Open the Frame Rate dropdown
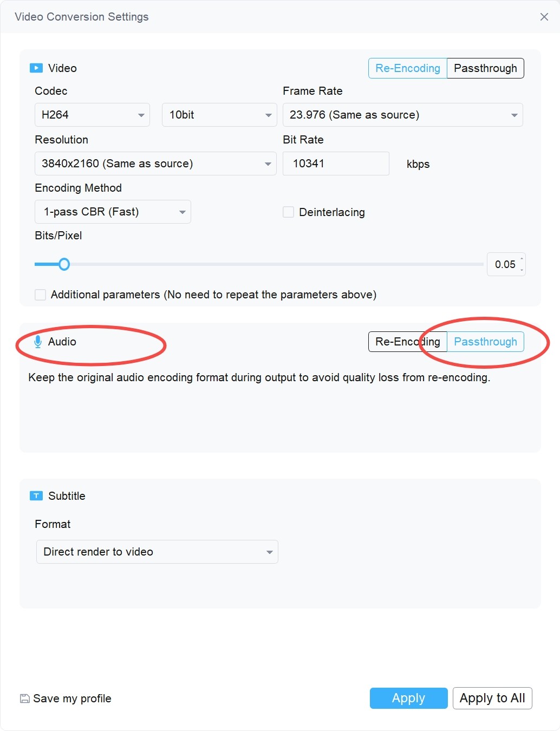This screenshot has height=731, width=560. pos(403,115)
